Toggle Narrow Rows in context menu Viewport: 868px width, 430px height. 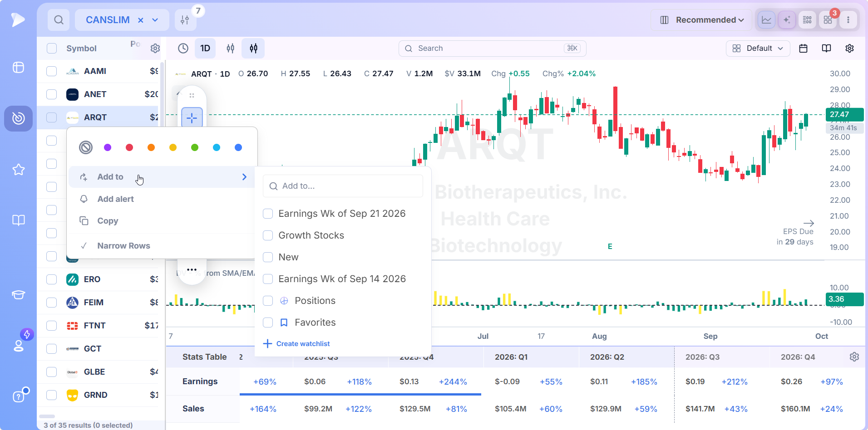coord(161,246)
